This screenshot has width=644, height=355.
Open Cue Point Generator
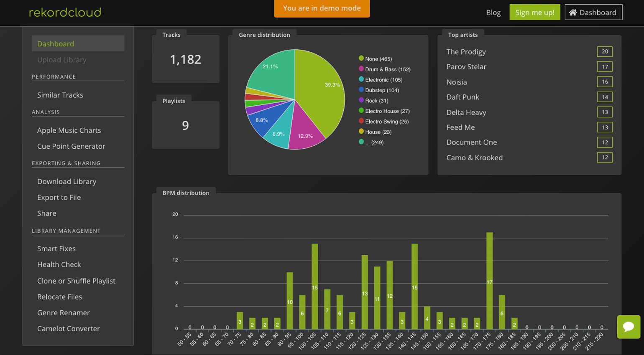pos(71,146)
